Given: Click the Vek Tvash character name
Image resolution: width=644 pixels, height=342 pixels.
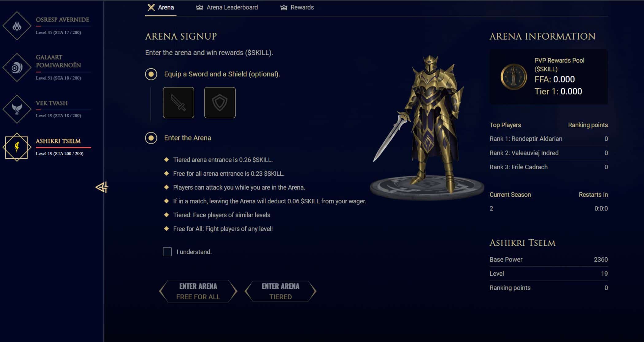Looking at the screenshot, I should point(52,103).
